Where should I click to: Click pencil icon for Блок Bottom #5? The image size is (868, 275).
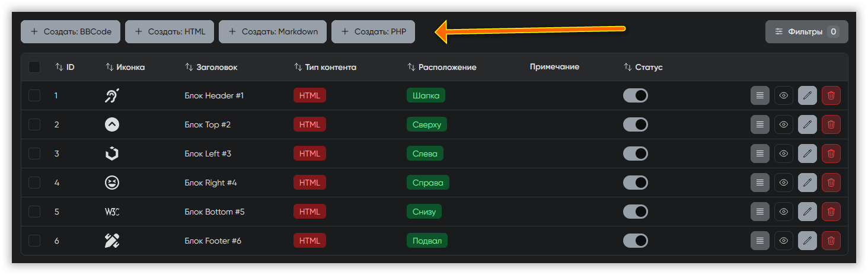point(807,212)
